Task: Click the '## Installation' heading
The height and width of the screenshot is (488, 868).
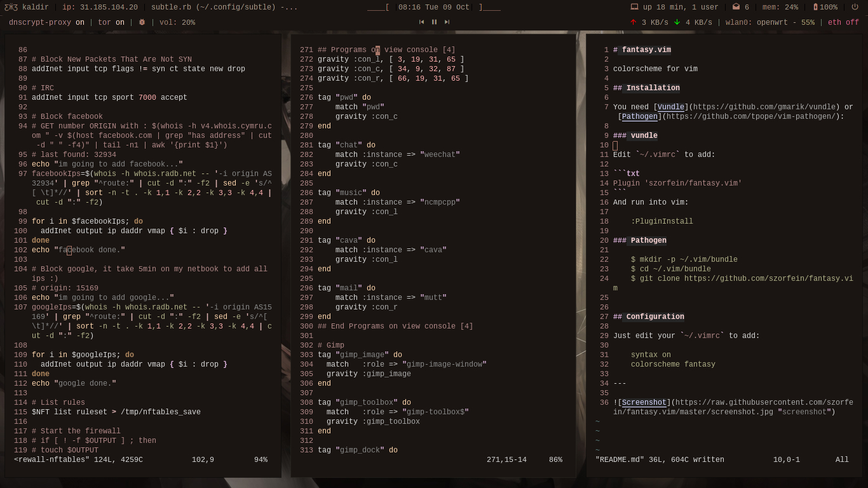Action: click(646, 88)
